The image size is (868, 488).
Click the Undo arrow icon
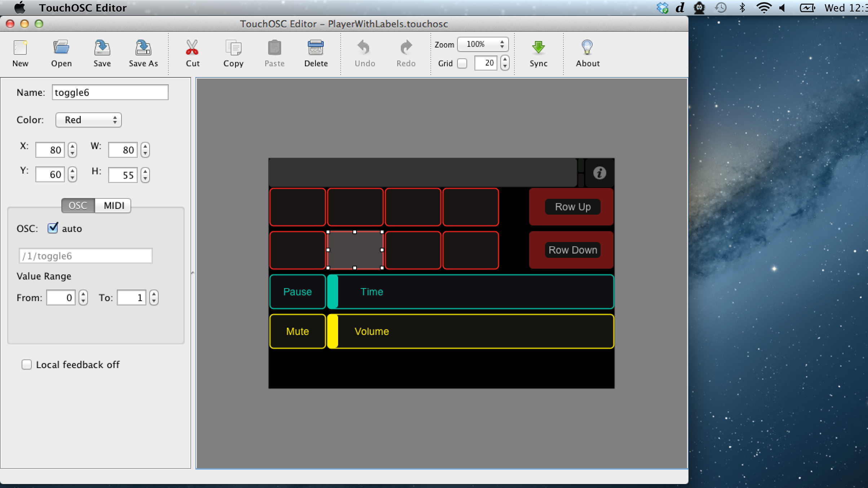364,48
